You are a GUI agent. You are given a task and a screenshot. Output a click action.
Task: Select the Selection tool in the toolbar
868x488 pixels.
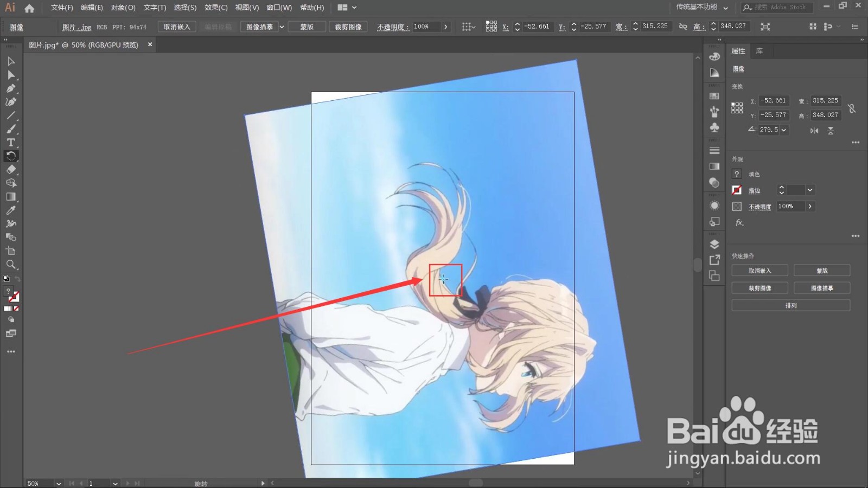[11, 61]
